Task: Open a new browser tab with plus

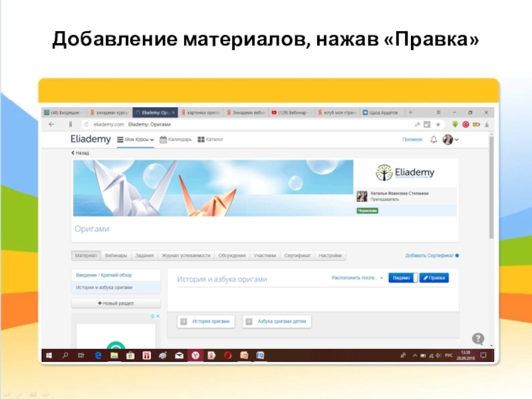Action: 410,112
